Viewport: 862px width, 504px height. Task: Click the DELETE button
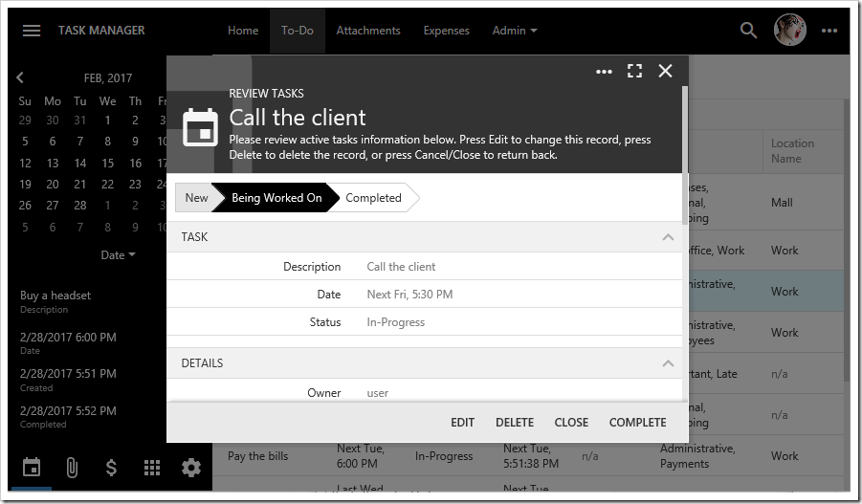click(x=515, y=423)
